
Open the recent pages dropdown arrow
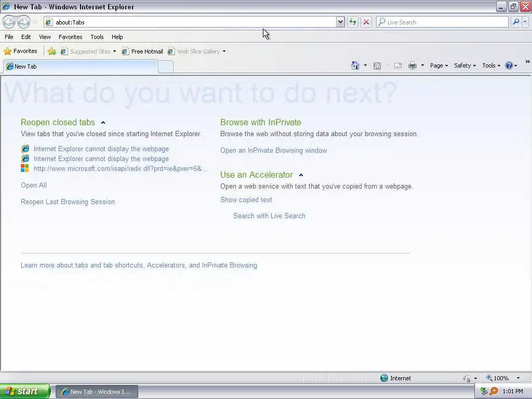[x=35, y=22]
